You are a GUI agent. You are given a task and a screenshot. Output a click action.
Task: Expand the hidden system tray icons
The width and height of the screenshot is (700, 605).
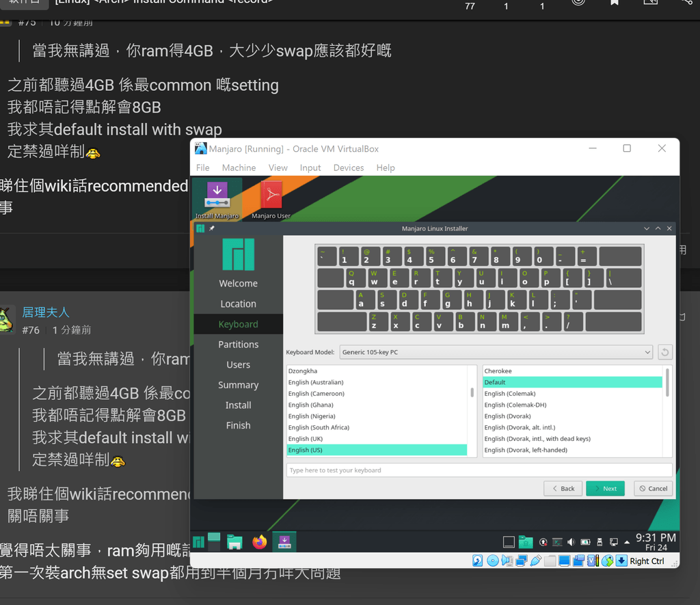point(626,541)
